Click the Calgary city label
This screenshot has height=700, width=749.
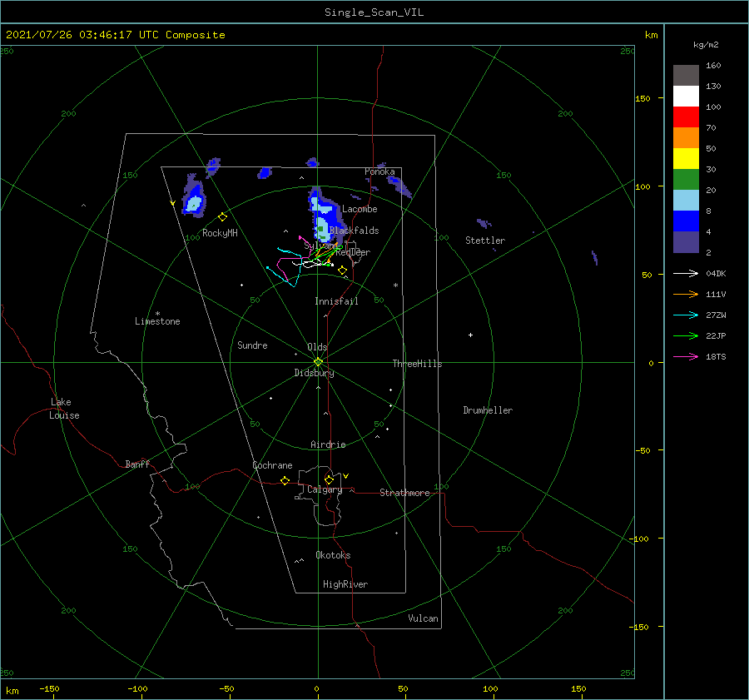click(x=325, y=489)
